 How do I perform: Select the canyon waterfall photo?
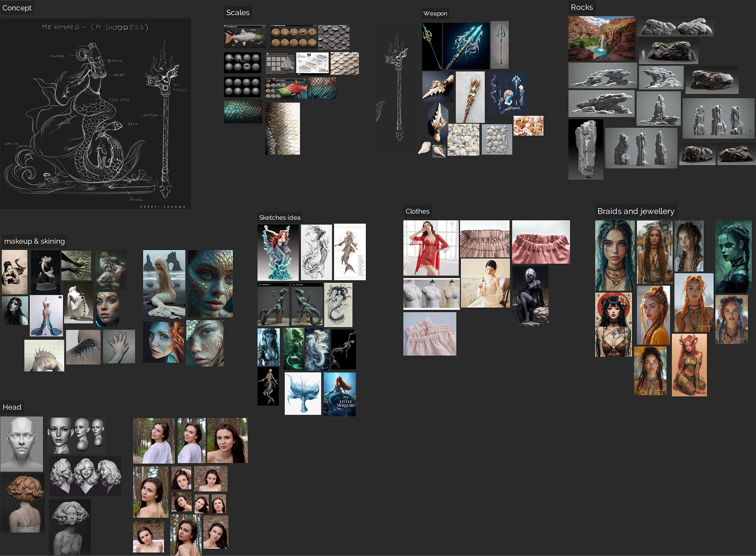(601, 39)
